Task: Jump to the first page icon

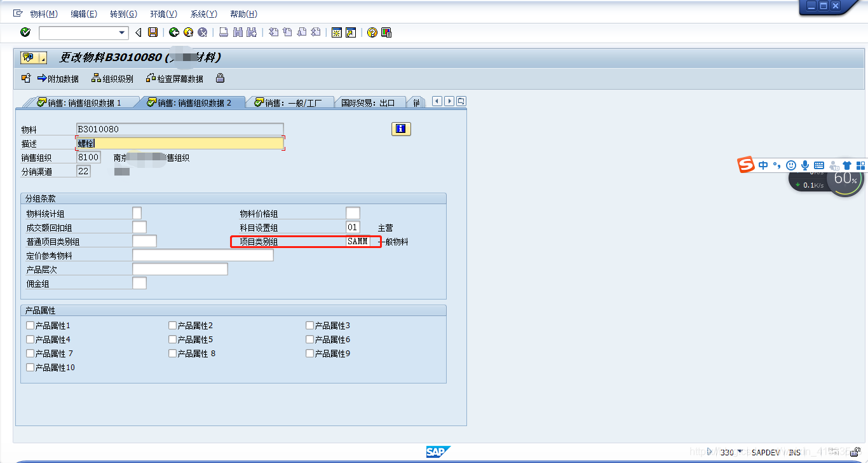Action: coord(274,32)
